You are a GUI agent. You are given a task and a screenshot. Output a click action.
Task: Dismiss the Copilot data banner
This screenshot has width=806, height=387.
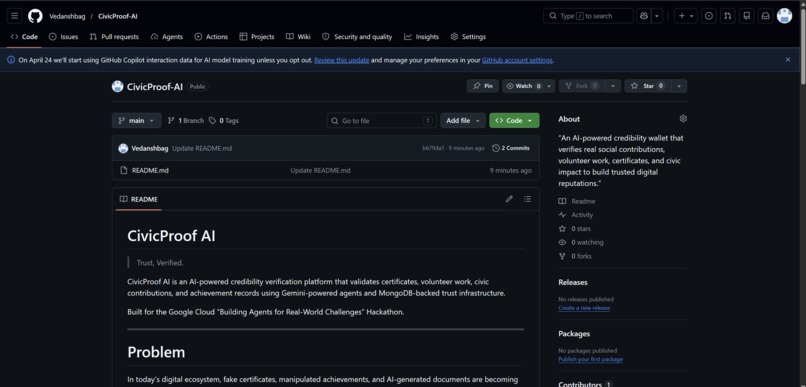click(787, 60)
